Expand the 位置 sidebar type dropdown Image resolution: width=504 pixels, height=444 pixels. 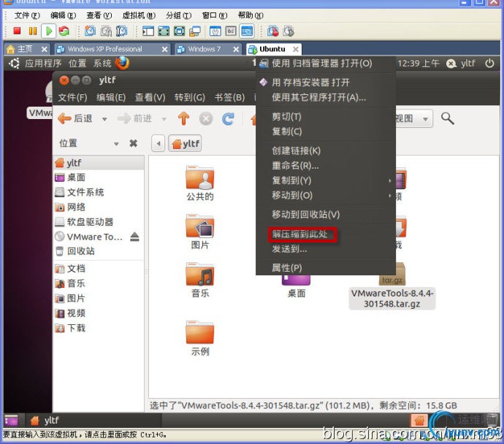tap(116, 144)
